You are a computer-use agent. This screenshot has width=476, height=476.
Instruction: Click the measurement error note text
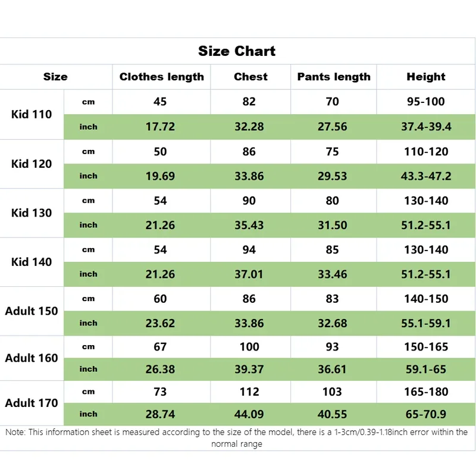point(237,437)
